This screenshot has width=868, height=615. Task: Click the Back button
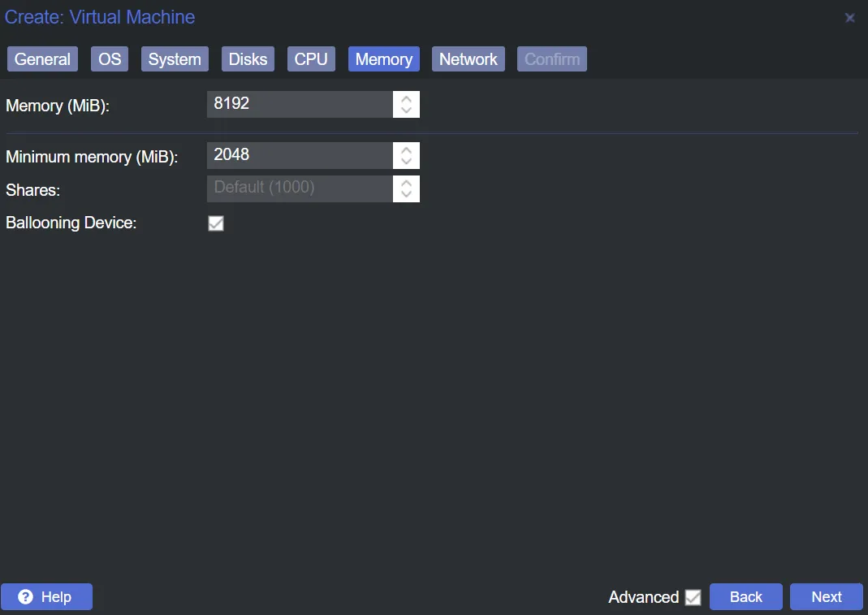pos(745,597)
